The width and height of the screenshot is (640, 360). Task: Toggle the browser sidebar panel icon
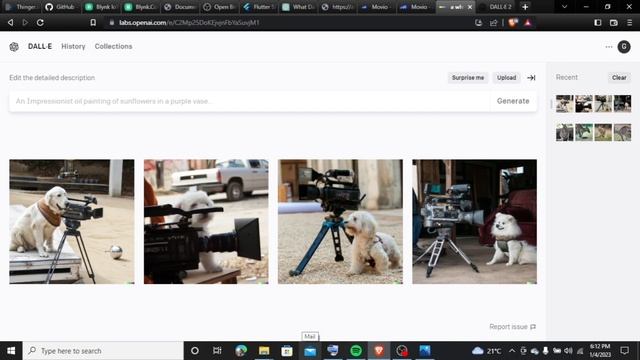(598, 22)
